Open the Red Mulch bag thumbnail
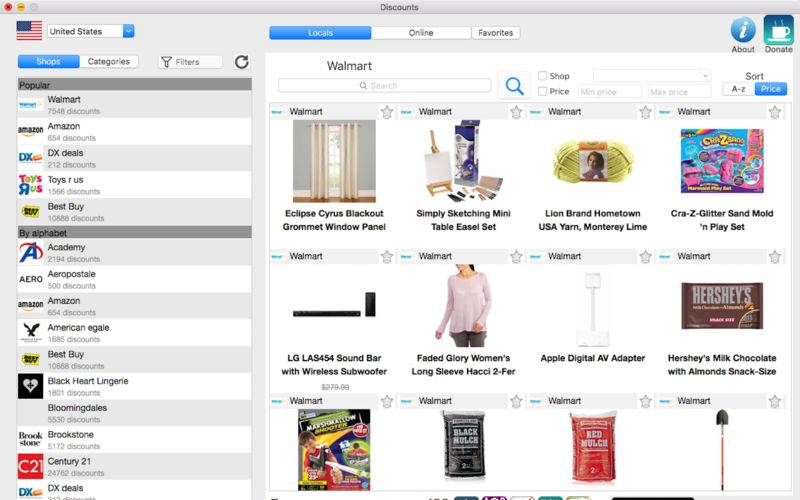 [x=593, y=447]
